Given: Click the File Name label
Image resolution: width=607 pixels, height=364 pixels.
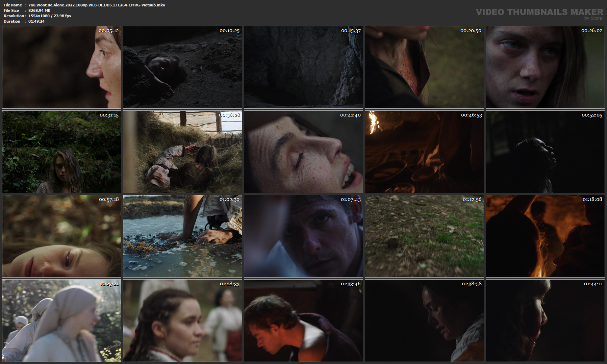Looking at the screenshot, I should pos(13,5).
